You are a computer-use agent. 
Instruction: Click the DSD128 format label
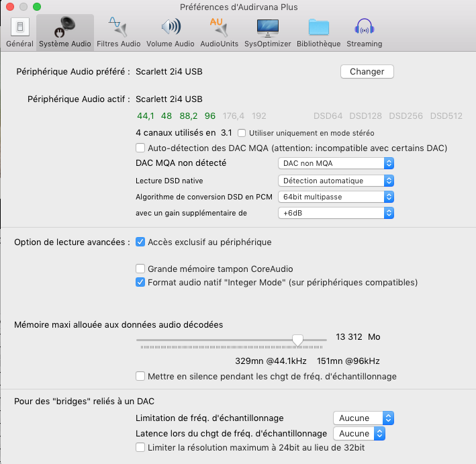coord(365,116)
